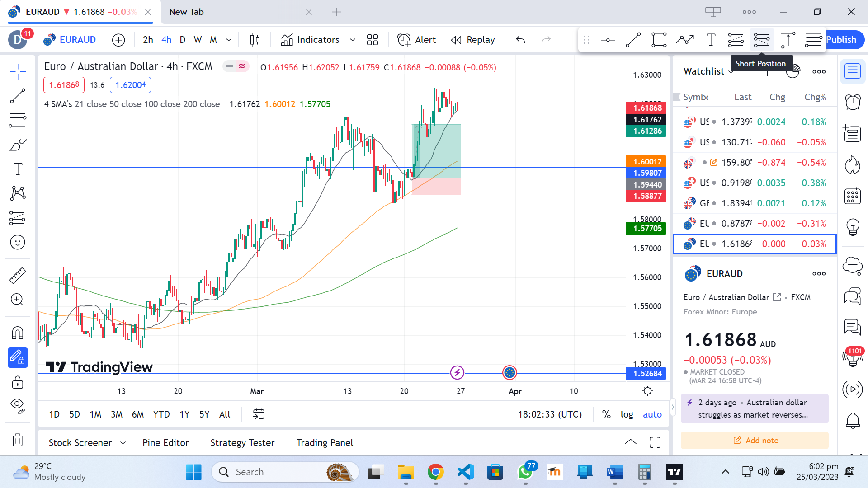868x488 pixels.
Task: Toggle magnet mode
Action: click(18, 333)
